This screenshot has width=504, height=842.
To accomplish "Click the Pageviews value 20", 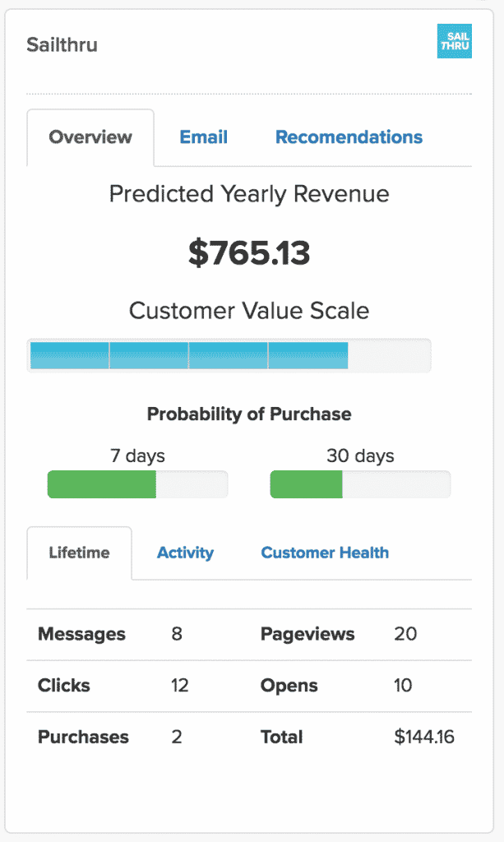I will (x=405, y=634).
